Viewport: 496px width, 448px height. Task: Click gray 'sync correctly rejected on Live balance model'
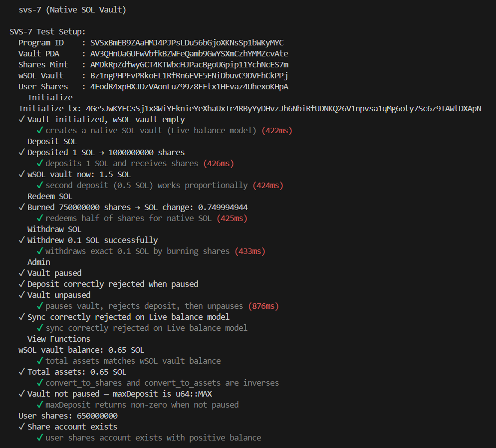147,328
